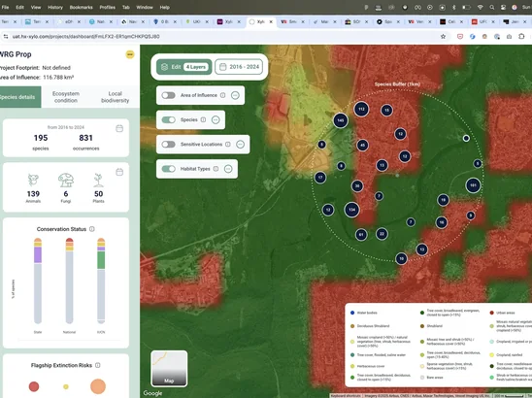Click the site info icon in address bar
Image resolution: width=532 pixels, height=398 pixels.
pos(6,36)
